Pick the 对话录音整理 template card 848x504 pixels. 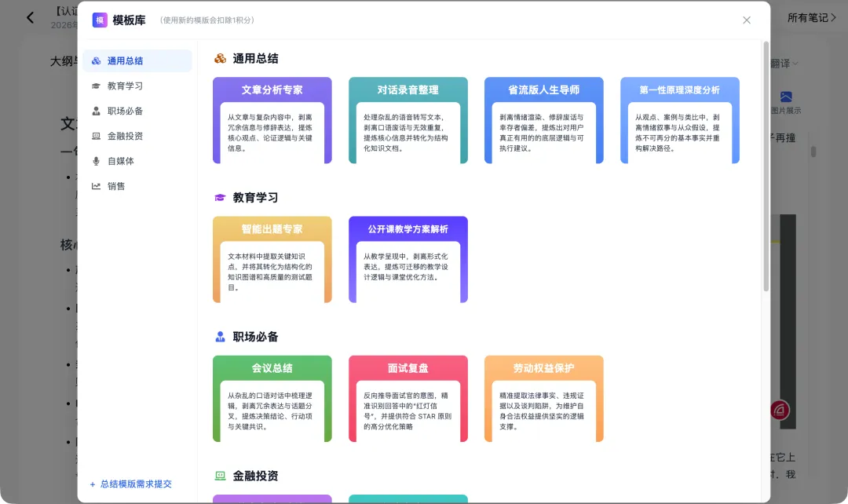408,120
